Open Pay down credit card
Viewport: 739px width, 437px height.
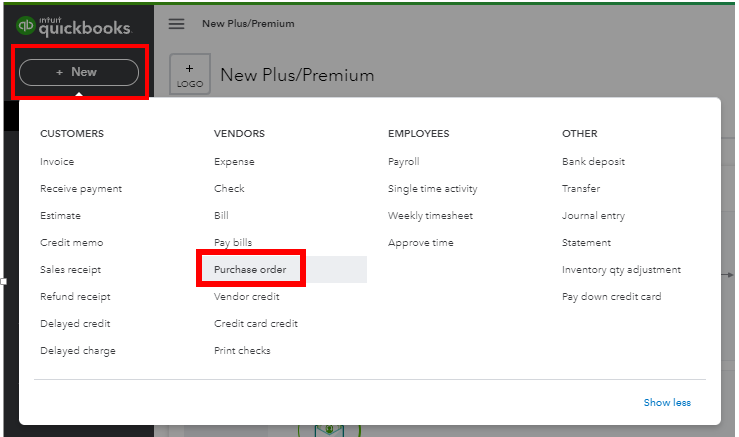click(611, 297)
